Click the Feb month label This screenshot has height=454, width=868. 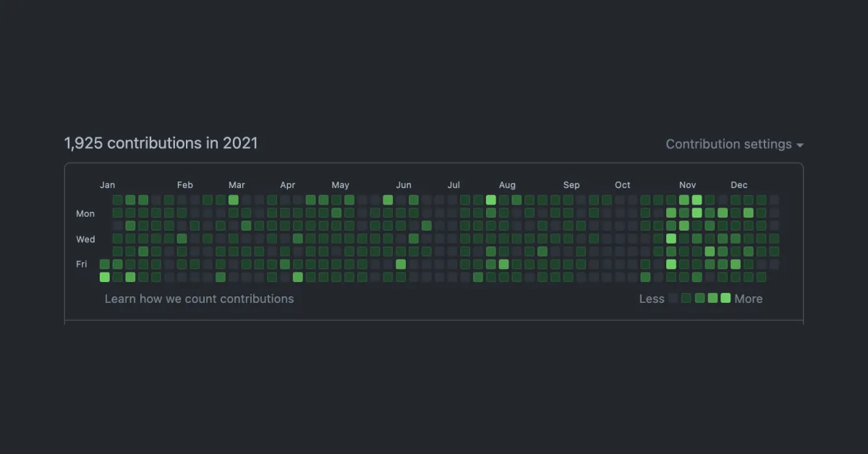point(185,185)
